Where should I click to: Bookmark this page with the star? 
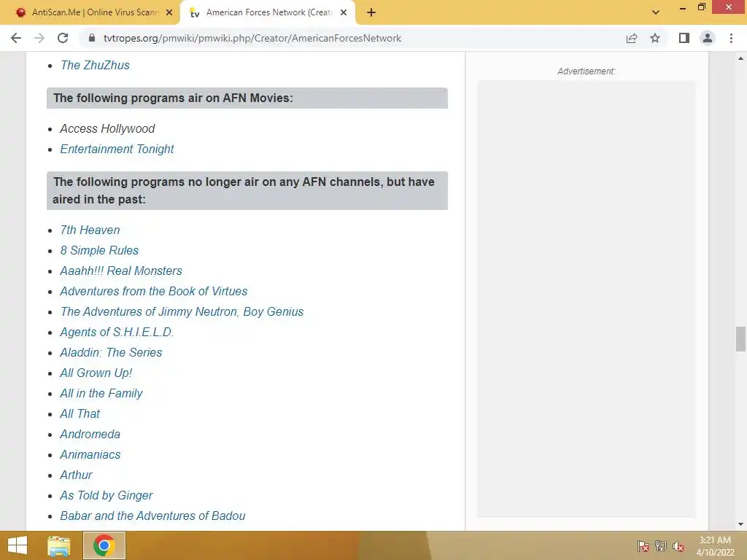click(655, 38)
